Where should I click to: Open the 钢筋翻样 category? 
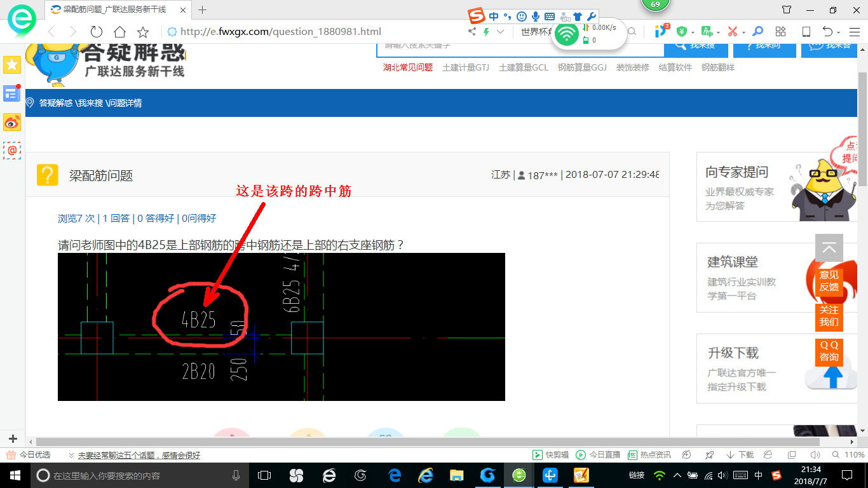pos(718,67)
